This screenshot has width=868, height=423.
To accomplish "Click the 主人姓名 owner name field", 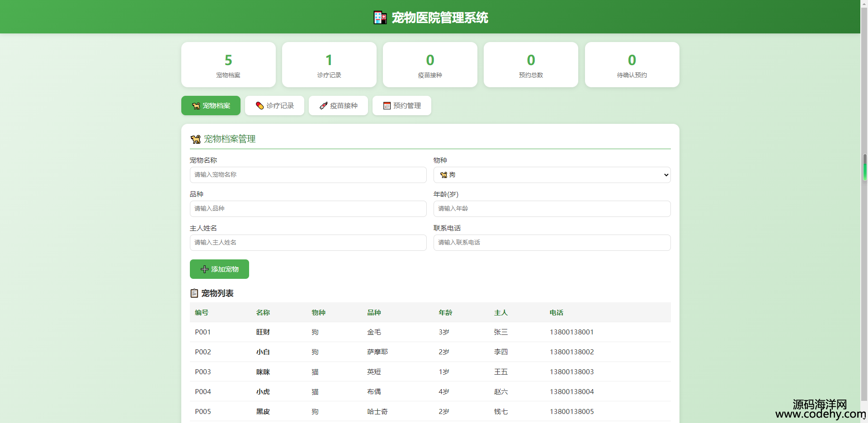I will coord(308,243).
